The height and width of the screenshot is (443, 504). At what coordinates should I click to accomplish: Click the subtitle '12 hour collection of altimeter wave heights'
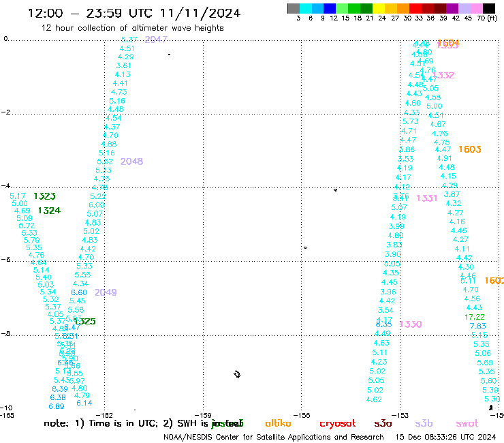pyautogui.click(x=132, y=28)
